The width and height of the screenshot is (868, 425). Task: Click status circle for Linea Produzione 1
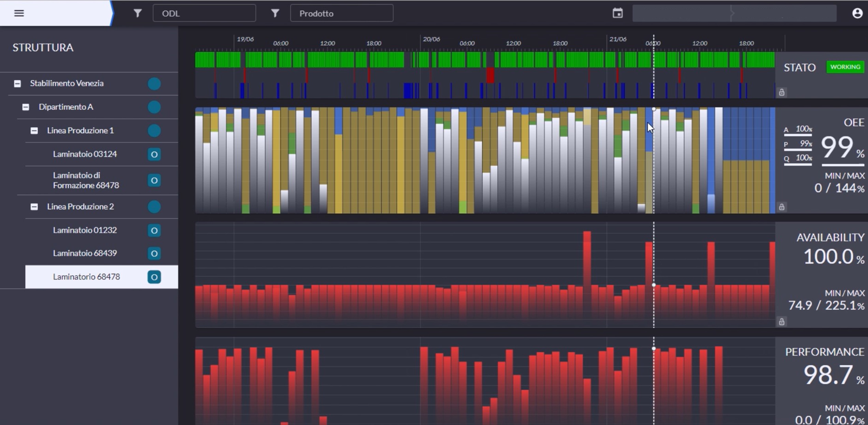coord(154,131)
